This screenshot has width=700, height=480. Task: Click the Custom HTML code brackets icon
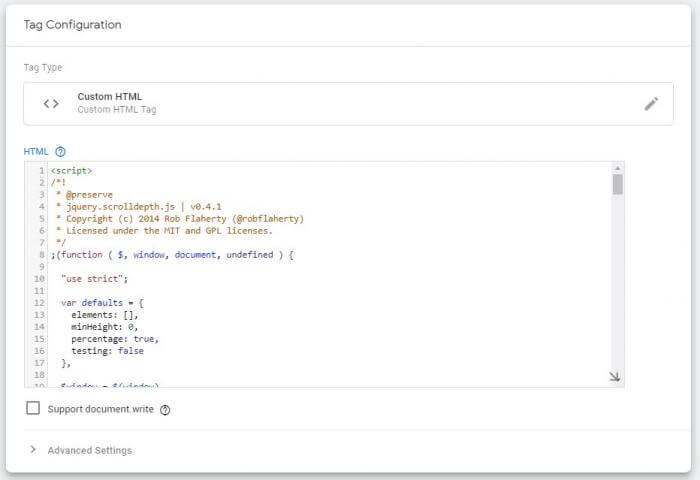51,104
